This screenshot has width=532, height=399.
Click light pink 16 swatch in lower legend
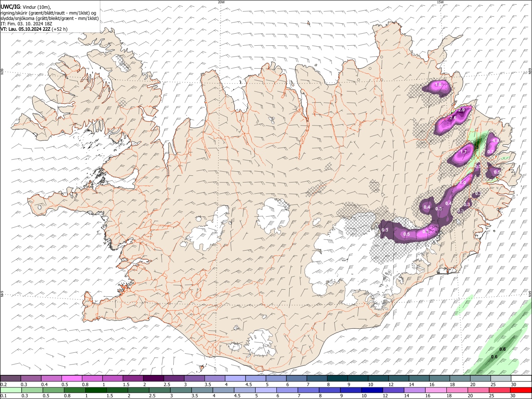pos(436,390)
